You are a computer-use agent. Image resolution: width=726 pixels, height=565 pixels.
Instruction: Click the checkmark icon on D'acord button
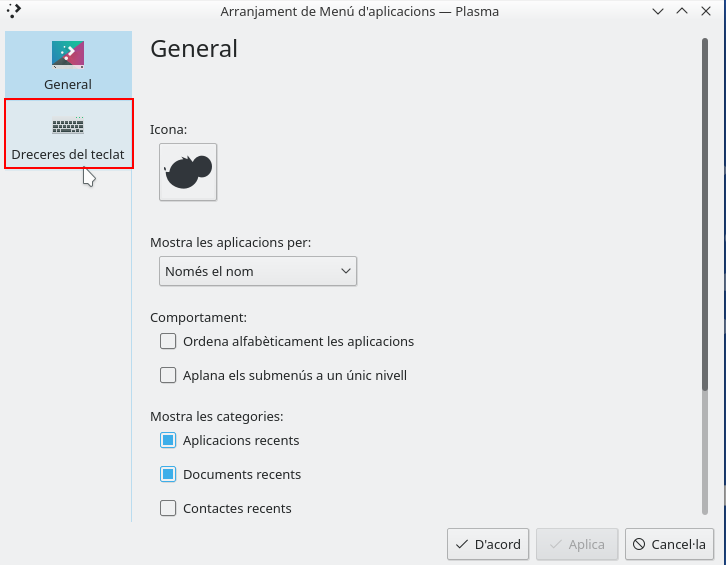461,545
